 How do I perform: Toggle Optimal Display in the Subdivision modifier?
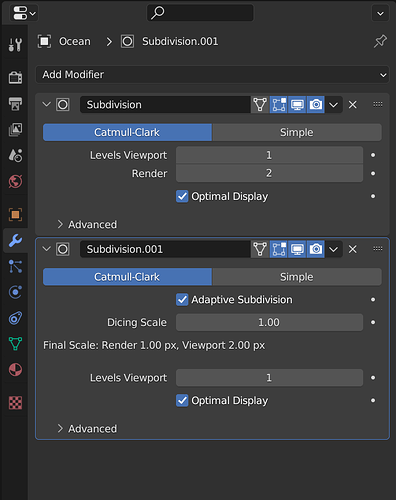182,196
